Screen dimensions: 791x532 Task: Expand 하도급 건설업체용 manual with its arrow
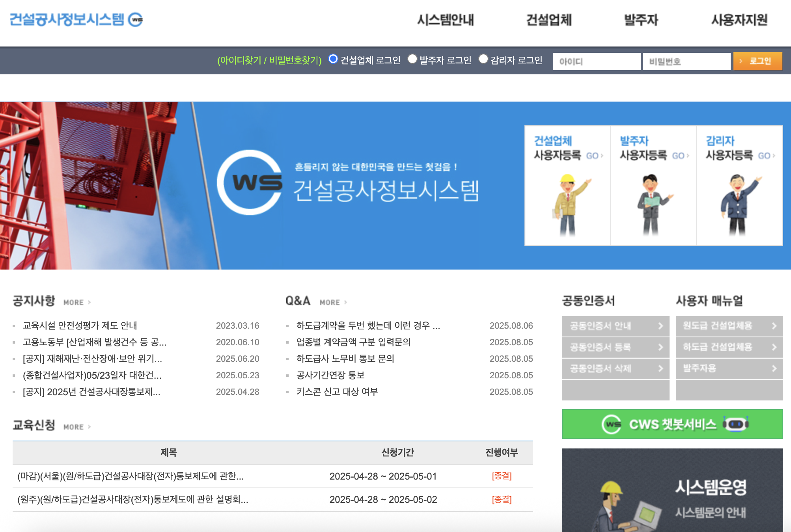[774, 348]
